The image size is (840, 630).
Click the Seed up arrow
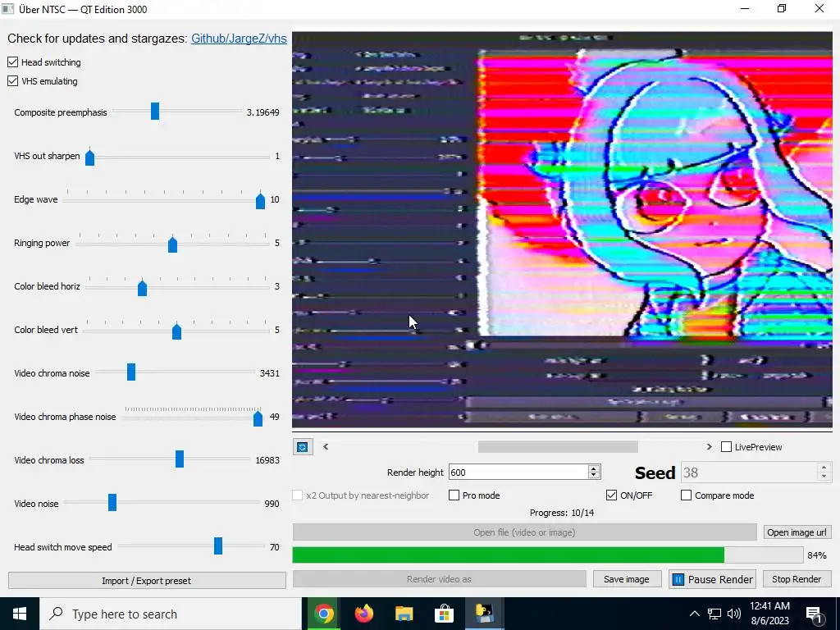(824, 468)
